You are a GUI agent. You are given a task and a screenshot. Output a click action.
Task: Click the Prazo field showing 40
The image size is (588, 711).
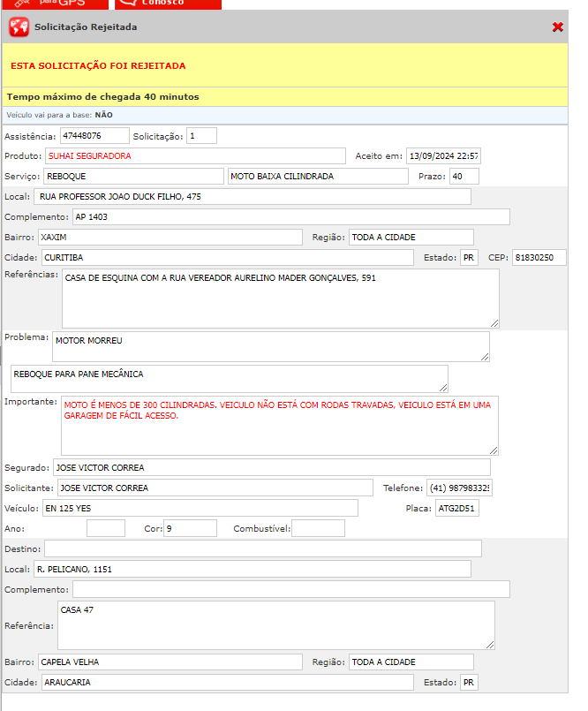[x=463, y=177]
